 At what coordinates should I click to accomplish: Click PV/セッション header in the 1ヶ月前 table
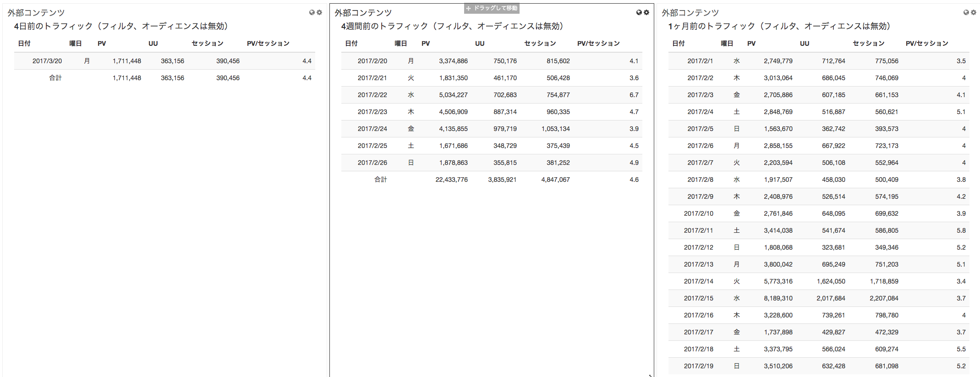[927, 44]
